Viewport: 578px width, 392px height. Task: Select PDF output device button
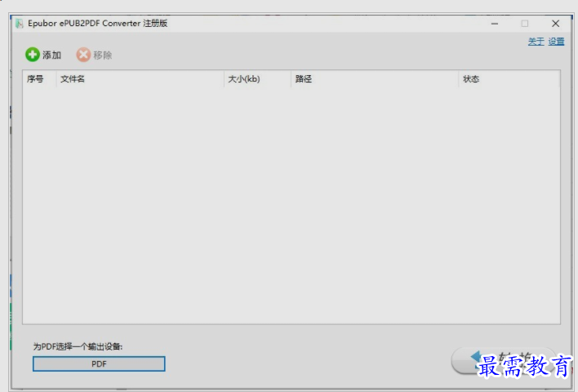pos(99,364)
